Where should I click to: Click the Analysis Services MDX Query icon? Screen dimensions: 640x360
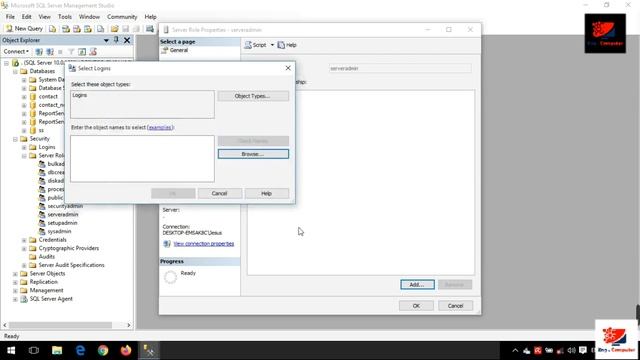65,29
